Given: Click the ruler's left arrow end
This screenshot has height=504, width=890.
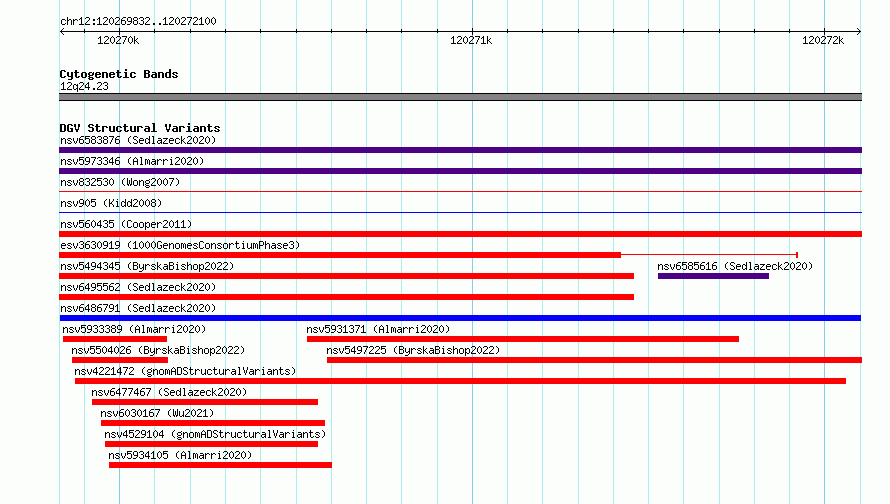Looking at the screenshot, I should point(62,32).
